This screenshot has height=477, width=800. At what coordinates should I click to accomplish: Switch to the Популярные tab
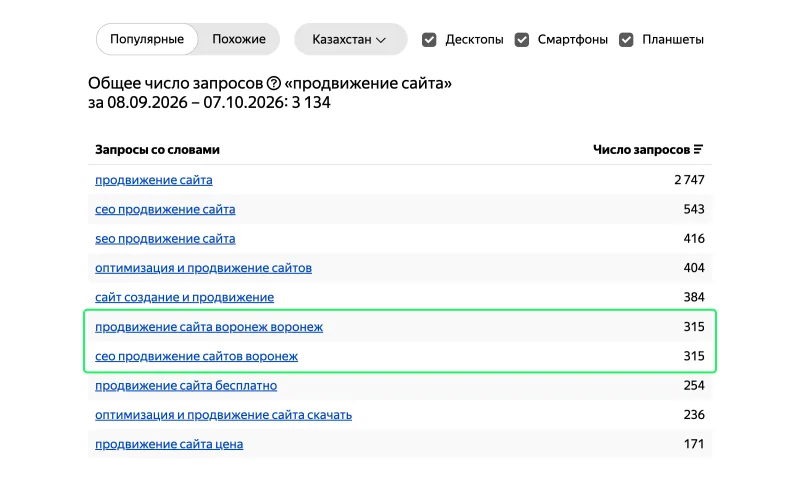coord(147,39)
